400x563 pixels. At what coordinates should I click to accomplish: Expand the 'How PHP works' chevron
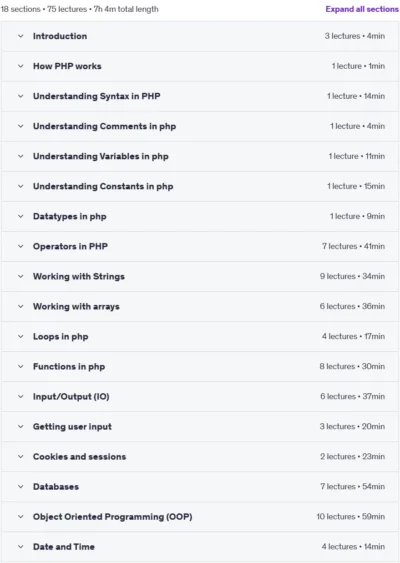click(x=21, y=66)
